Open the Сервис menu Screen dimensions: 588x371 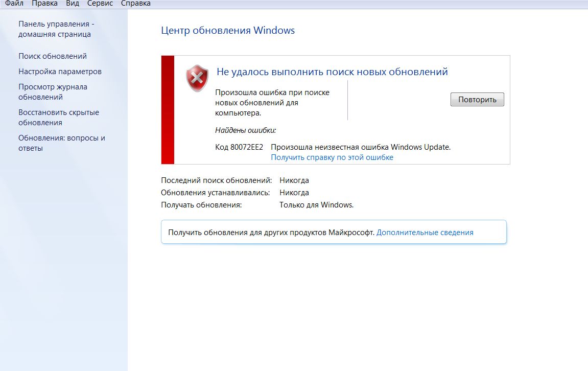tap(100, 4)
